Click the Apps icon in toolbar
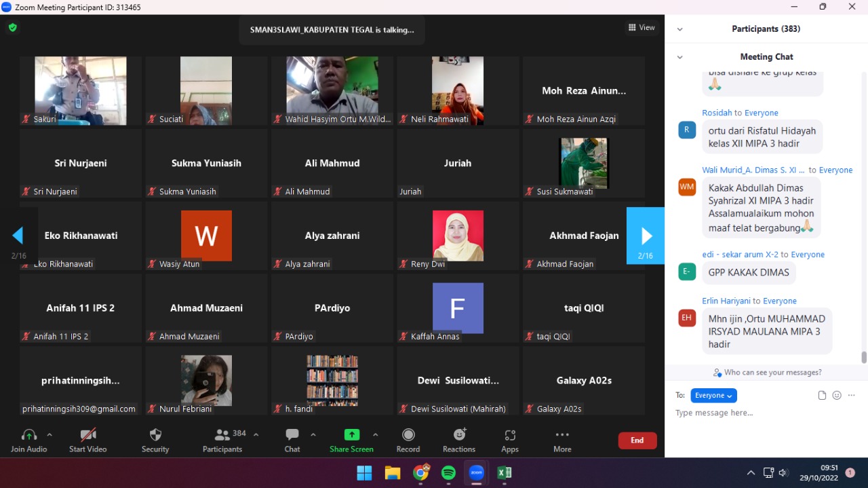The height and width of the screenshot is (488, 868). pos(510,435)
